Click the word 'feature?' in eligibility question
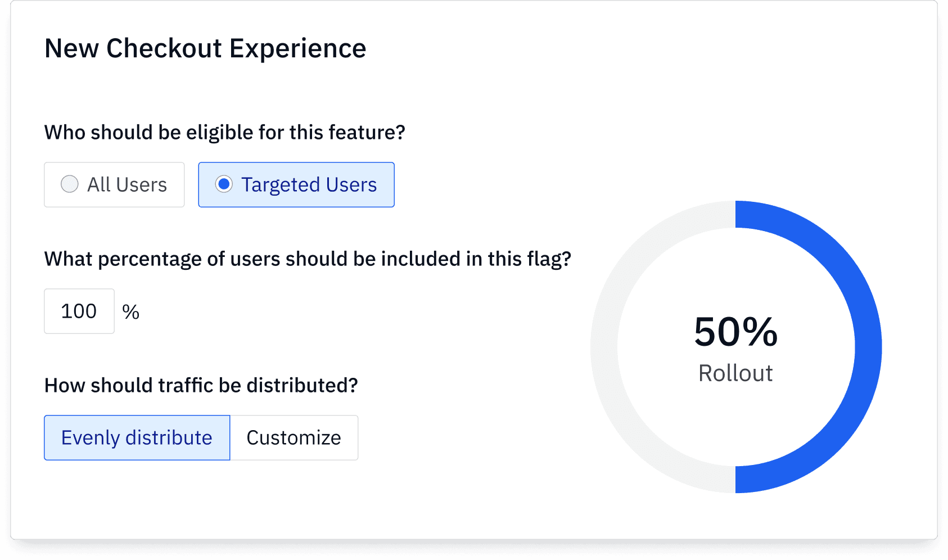The width and height of the screenshot is (948, 560). point(367,133)
